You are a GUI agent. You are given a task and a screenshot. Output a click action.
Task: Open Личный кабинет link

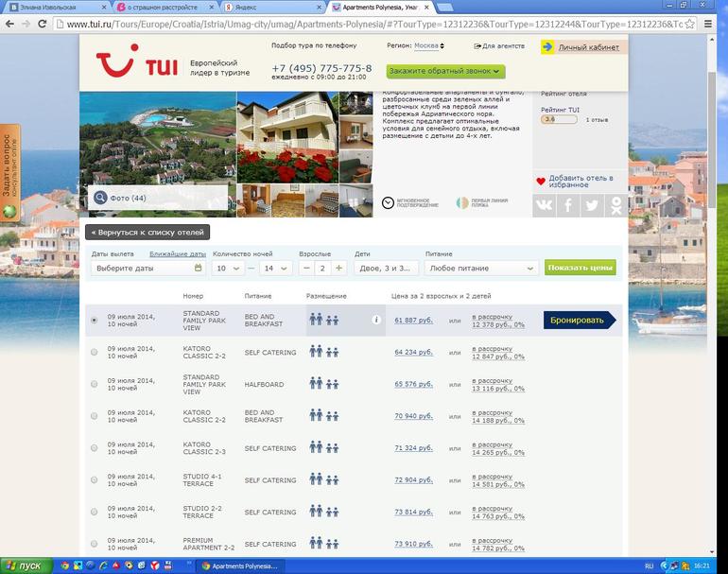click(x=588, y=47)
